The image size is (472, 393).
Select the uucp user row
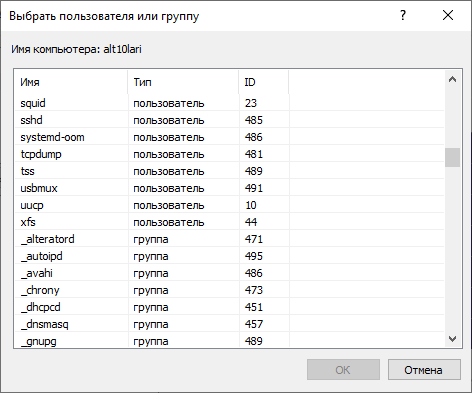(x=229, y=205)
